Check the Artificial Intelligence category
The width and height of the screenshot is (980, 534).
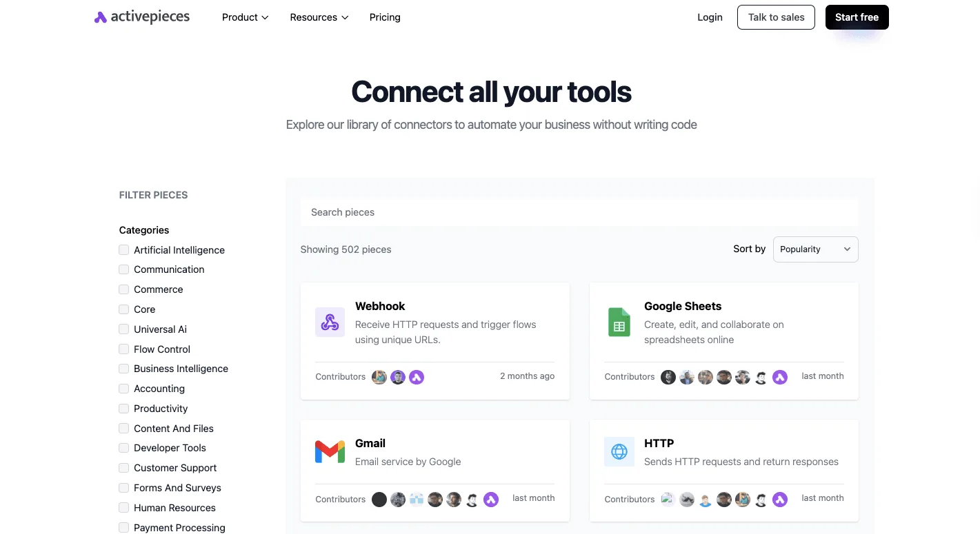click(124, 249)
